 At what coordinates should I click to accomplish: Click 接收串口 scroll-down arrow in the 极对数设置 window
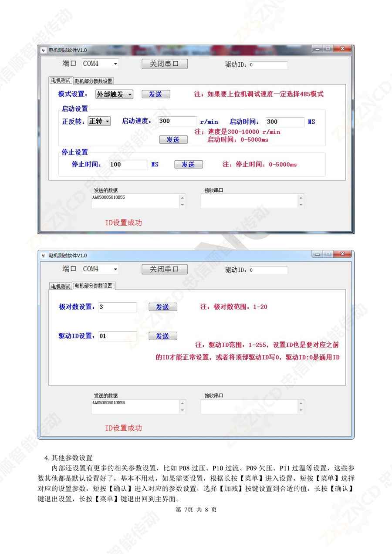pyautogui.click(x=301, y=410)
